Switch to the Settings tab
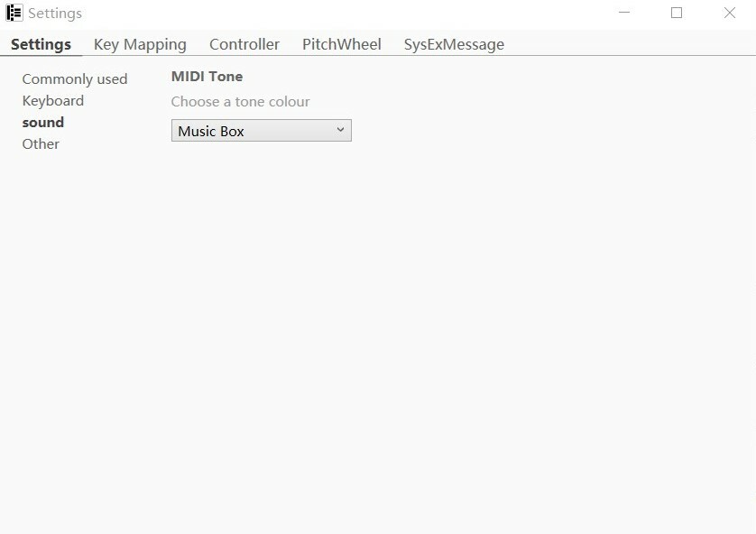This screenshot has width=756, height=534. pyautogui.click(x=41, y=44)
